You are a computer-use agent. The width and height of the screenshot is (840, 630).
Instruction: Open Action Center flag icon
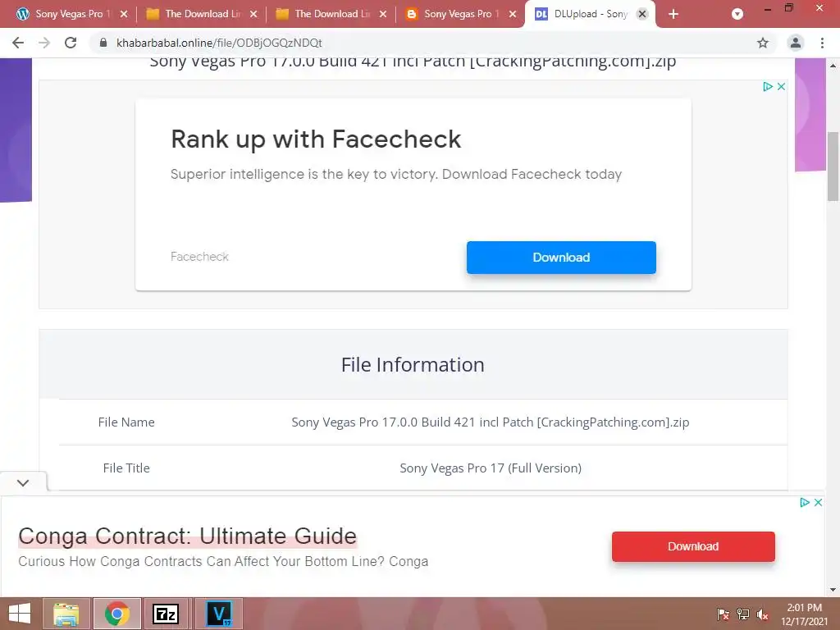(x=723, y=614)
